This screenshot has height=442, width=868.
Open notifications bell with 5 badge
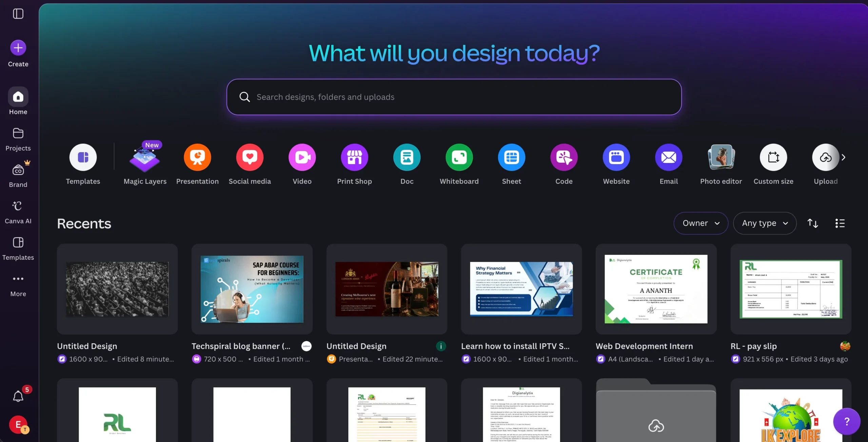(x=18, y=396)
